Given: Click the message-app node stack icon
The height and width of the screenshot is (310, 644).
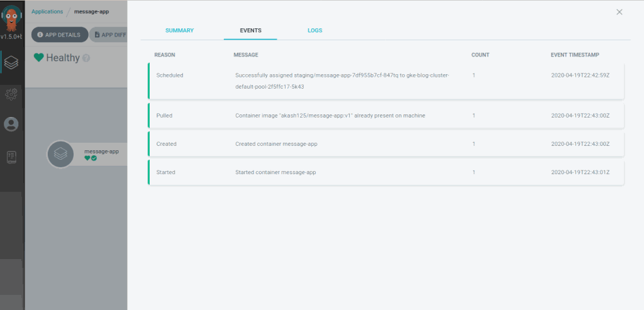Looking at the screenshot, I should 60,155.
